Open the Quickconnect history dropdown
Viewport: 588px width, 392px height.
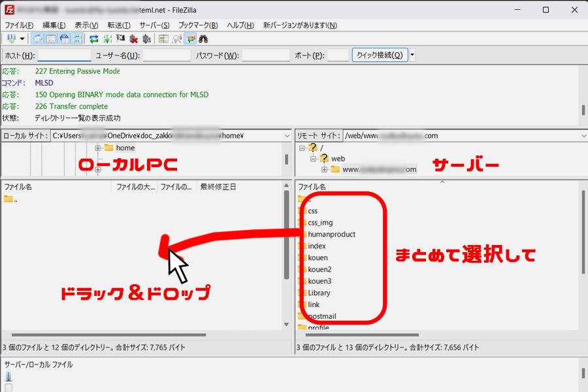coord(411,55)
